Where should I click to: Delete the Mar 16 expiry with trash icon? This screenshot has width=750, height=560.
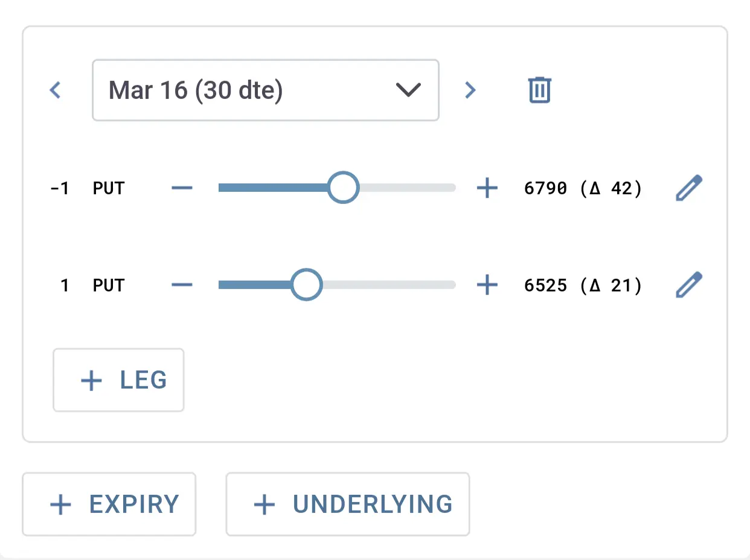(x=540, y=91)
